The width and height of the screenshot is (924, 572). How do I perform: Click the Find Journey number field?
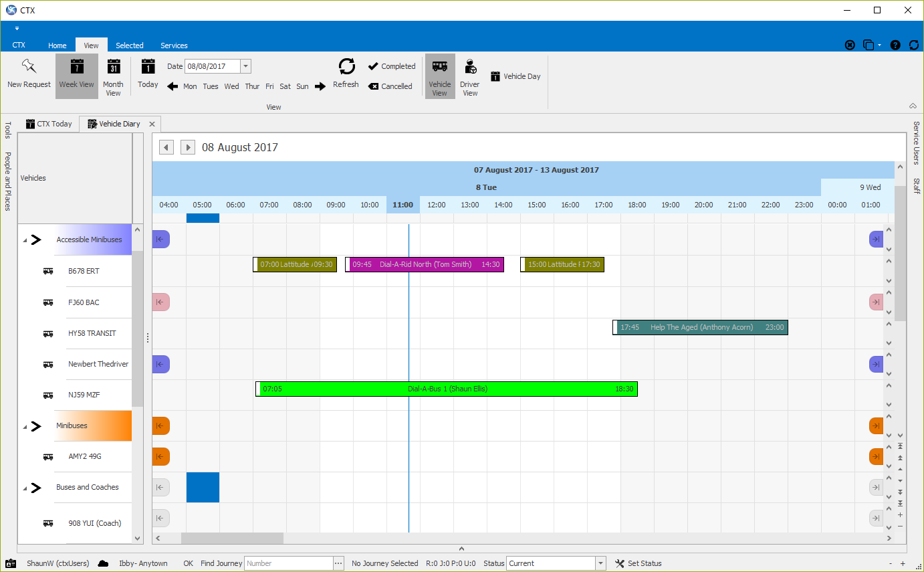tap(288, 563)
